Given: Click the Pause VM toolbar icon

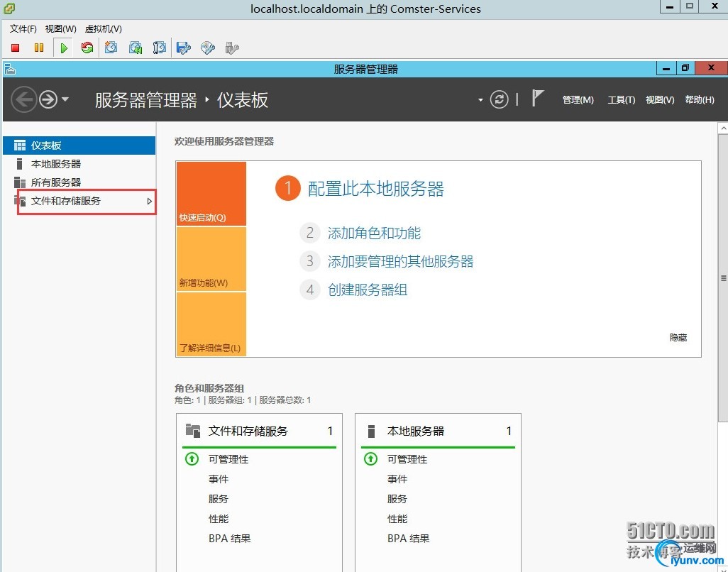Looking at the screenshot, I should (39, 48).
